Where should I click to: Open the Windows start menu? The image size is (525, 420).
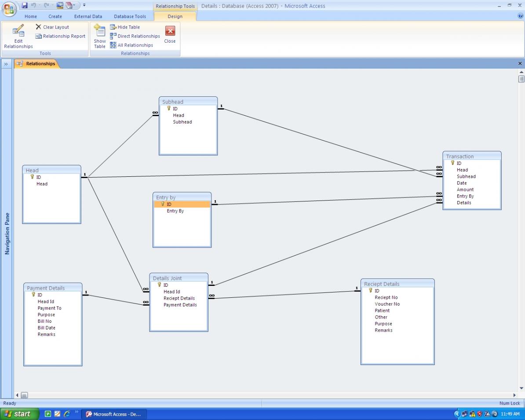pyautogui.click(x=19, y=414)
